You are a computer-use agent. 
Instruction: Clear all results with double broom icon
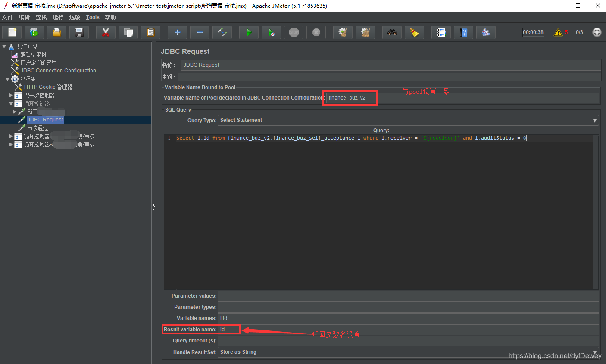[365, 32]
